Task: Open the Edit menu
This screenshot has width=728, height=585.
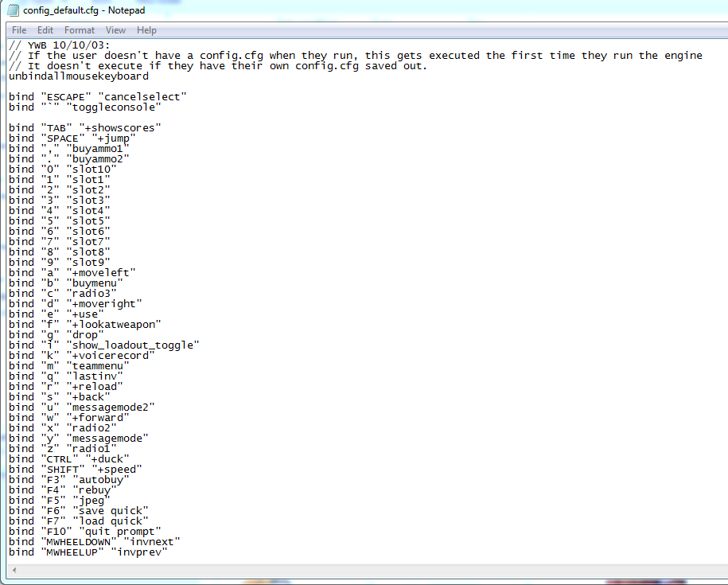Action: [x=45, y=30]
